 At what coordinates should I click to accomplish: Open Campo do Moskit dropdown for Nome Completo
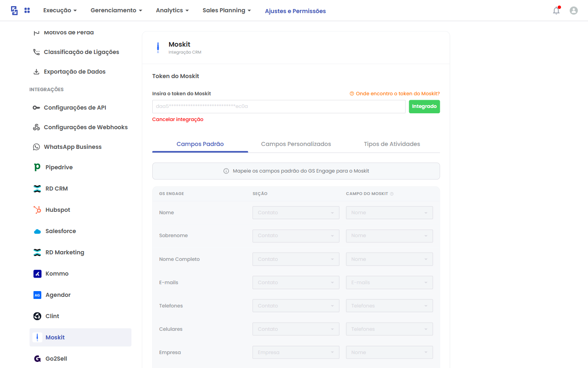click(x=390, y=259)
